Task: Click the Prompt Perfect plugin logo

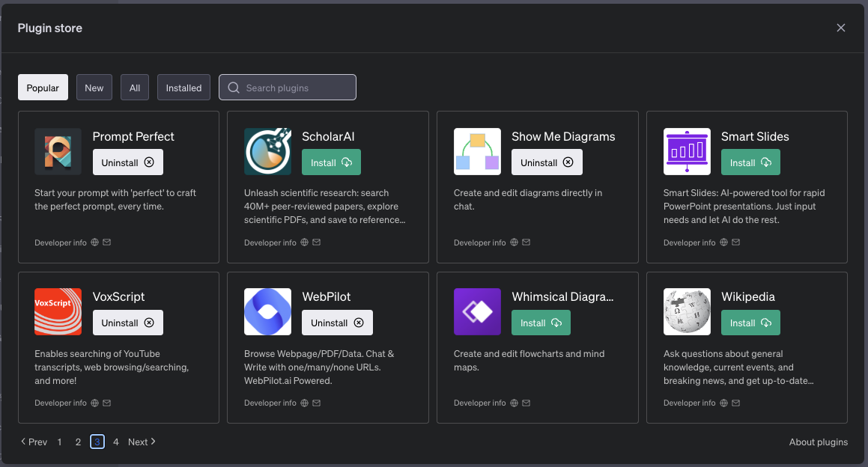Action: [58, 151]
